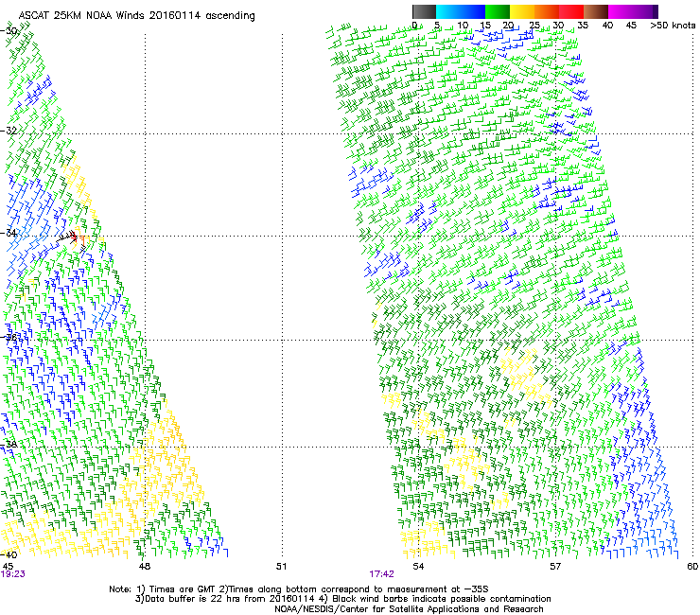700x615 pixels.
Task: Click the latitude label '-38'
Action: pyautogui.click(x=9, y=445)
